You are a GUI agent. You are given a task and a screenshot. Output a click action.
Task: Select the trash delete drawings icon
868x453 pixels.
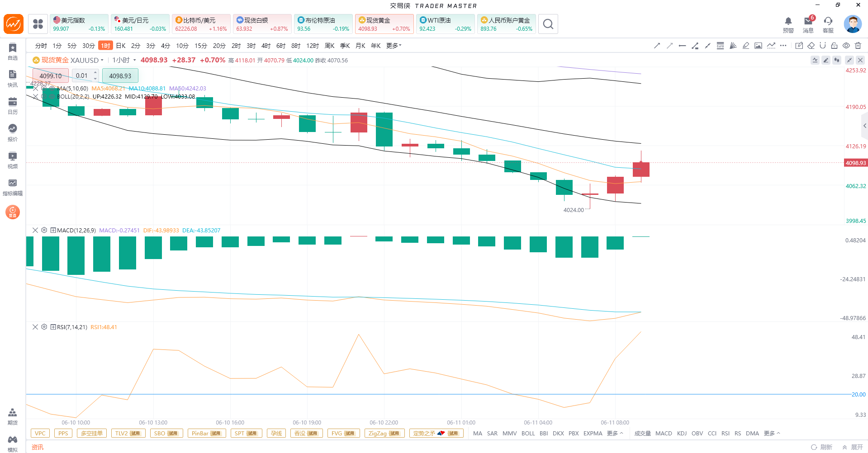click(858, 46)
